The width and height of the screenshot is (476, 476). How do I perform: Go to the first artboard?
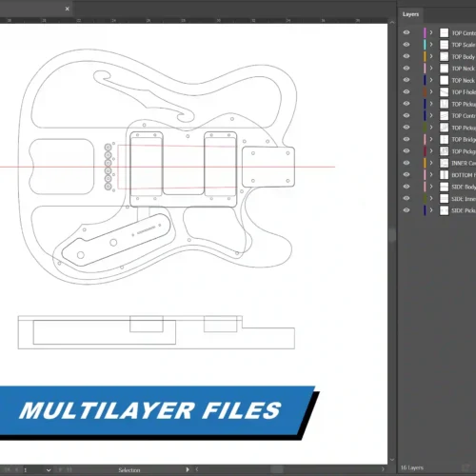[7, 470]
